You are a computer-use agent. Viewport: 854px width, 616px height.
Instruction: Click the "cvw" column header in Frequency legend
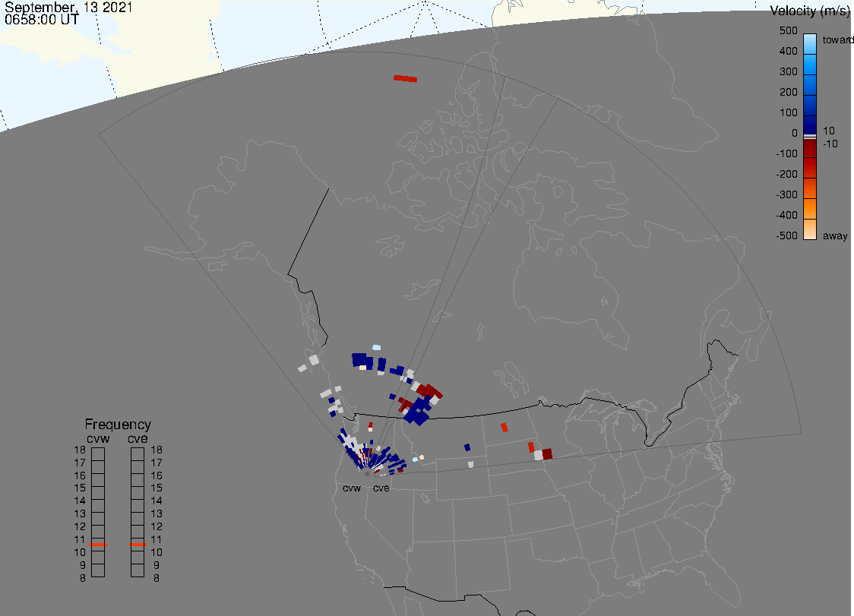(x=98, y=438)
